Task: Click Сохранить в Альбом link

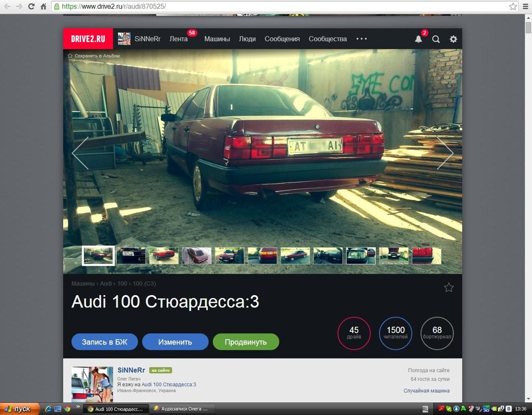Action: point(94,55)
